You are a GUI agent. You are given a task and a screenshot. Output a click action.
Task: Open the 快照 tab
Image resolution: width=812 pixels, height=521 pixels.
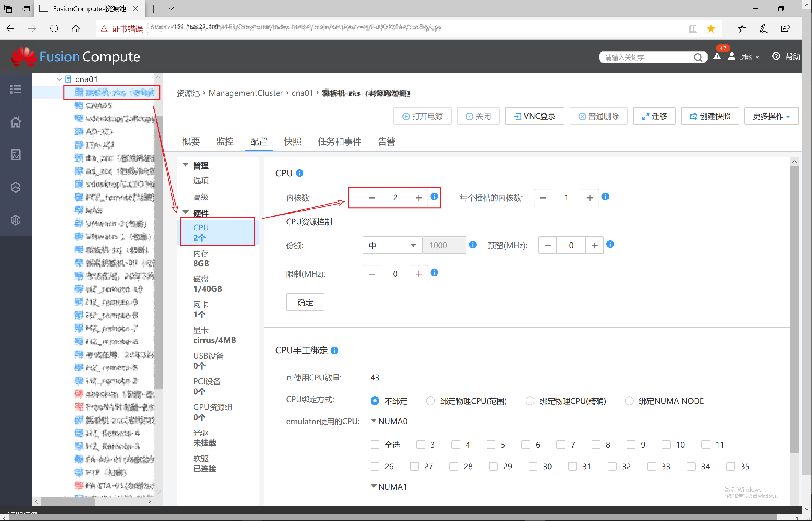click(x=292, y=141)
